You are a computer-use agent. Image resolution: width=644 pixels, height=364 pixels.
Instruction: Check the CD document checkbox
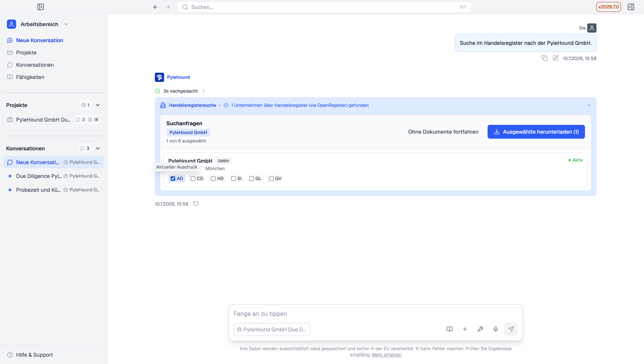pos(193,178)
